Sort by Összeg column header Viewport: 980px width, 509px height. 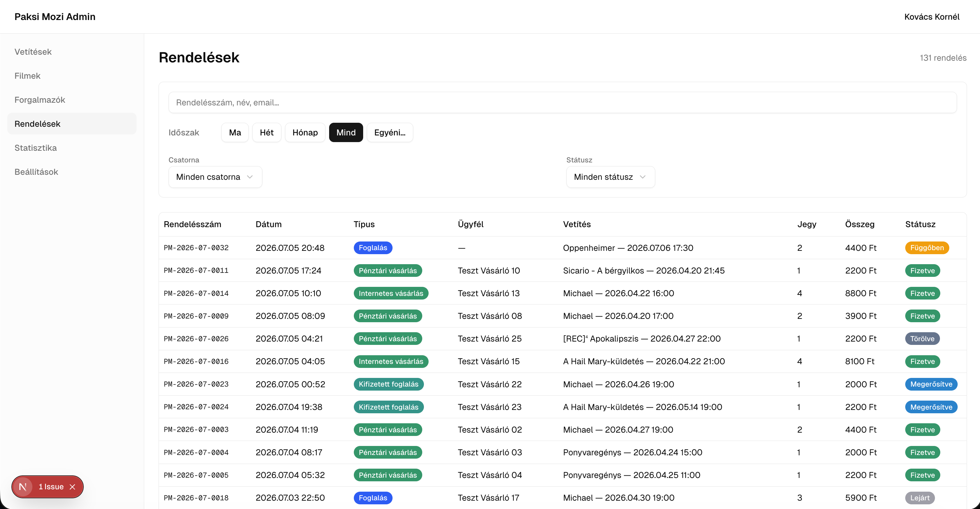click(860, 224)
